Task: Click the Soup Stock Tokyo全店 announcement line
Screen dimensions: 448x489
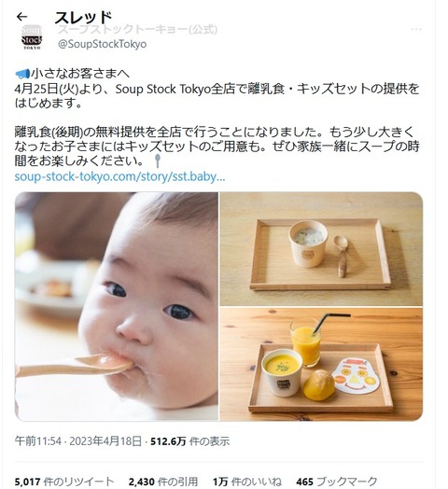Action: [217, 96]
